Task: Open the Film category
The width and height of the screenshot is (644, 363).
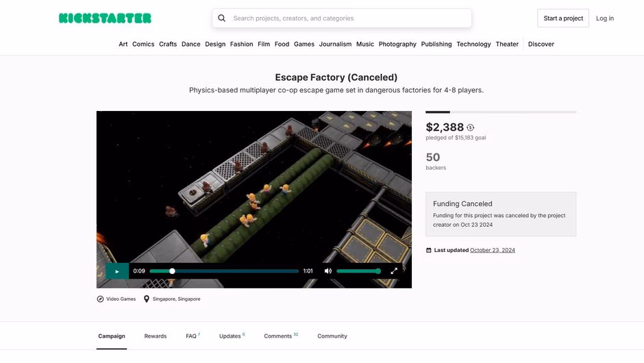Action: [x=264, y=44]
